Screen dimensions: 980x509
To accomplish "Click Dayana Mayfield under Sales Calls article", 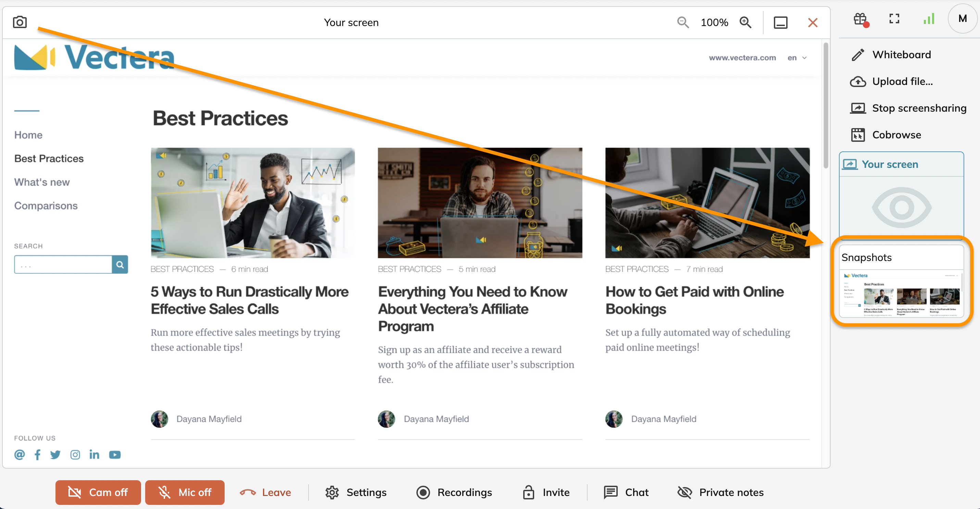I will pyautogui.click(x=209, y=419).
